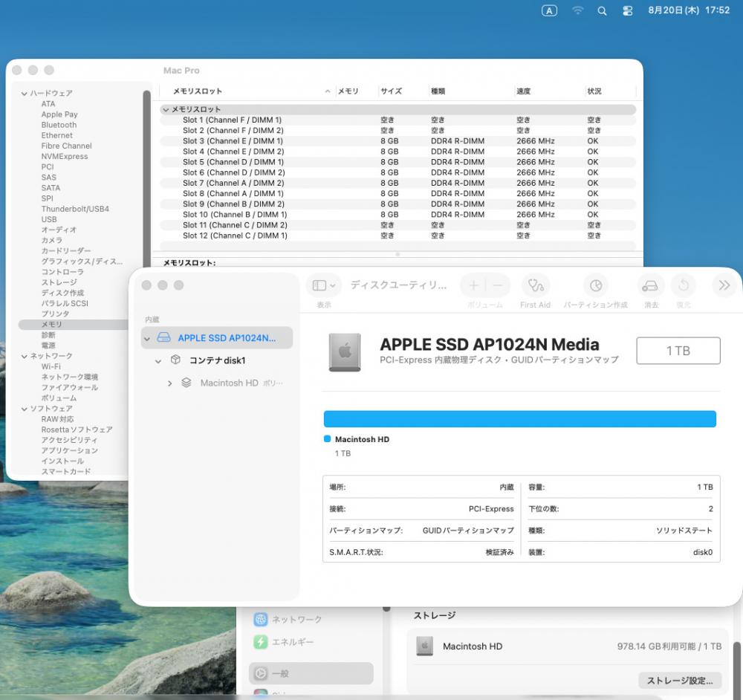The image size is (743, 700).
Task: Select row Slot 10 (Channel B / DIMM 1)
Action: (x=398, y=214)
